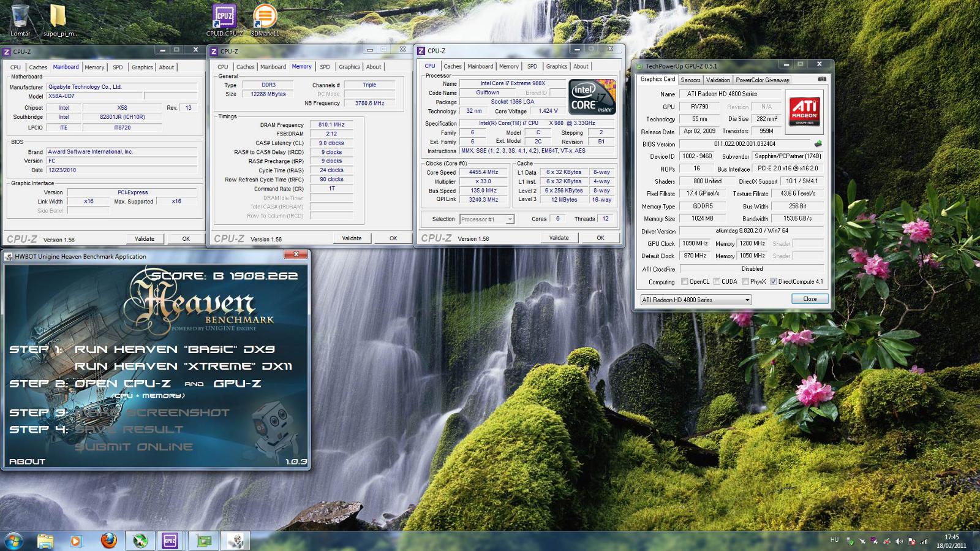Open About tab in CPU-Z CPU window
Screen dimensions: 980x551
(x=581, y=66)
